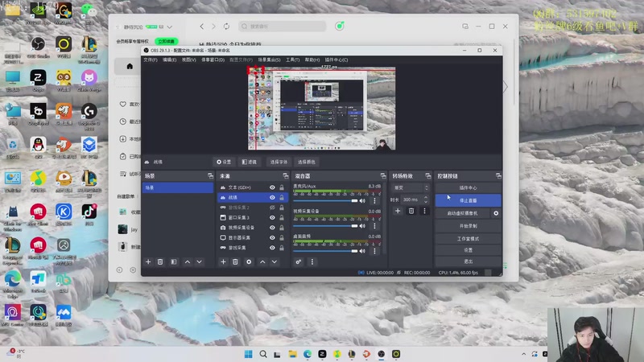Mute the 麦克风/Aux speaker icon
The height and width of the screenshot is (362, 644).
pos(362,200)
